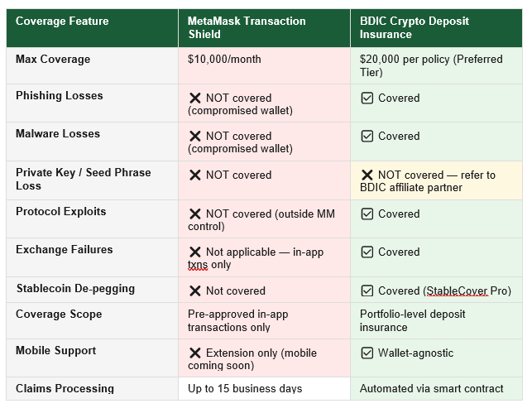Click the StableCover Pro checkbox
The height and width of the screenshot is (413, 532).
click(367, 291)
